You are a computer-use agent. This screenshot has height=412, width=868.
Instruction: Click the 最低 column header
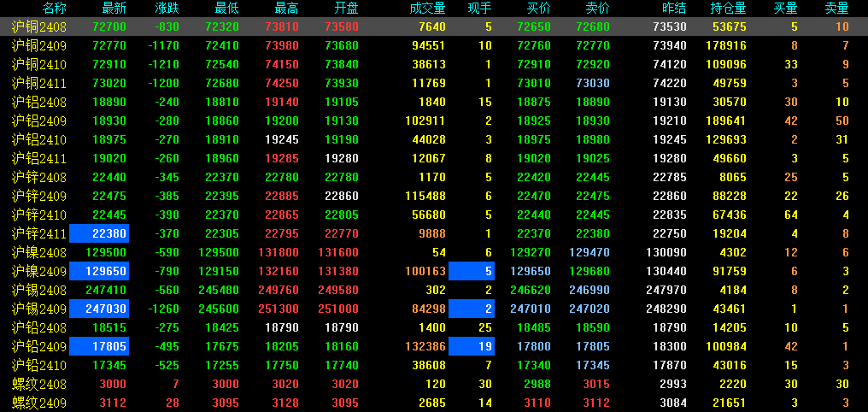227,8
